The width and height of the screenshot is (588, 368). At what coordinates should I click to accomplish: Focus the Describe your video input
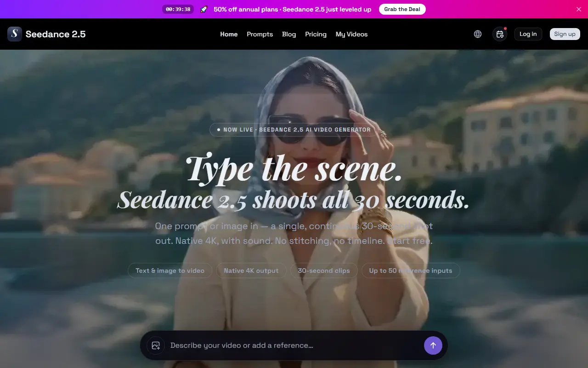(x=294, y=345)
